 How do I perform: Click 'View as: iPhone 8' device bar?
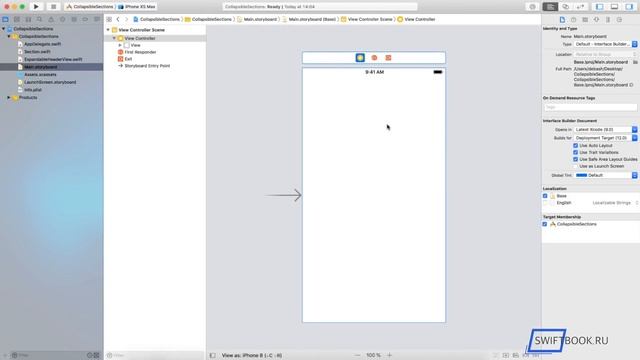[x=251, y=355]
